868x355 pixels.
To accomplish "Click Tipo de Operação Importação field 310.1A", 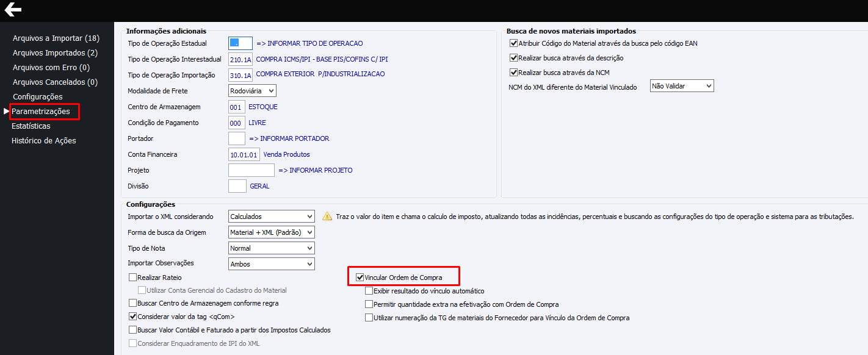I will click(240, 74).
